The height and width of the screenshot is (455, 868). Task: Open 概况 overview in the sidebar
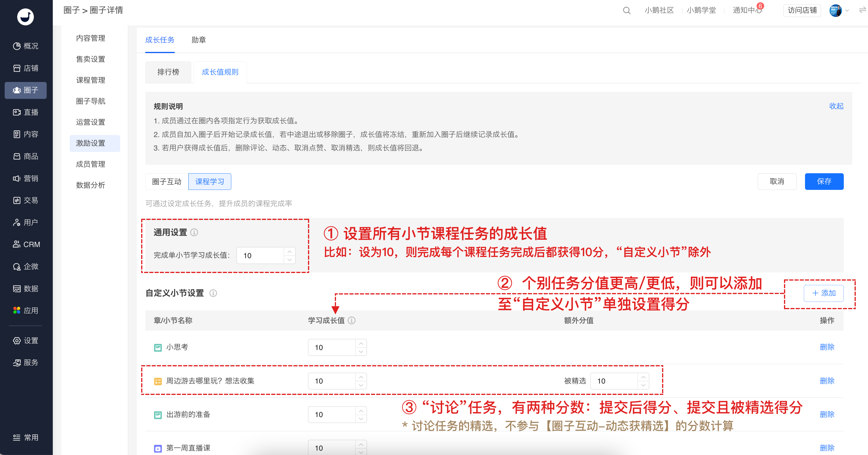pyautogui.click(x=26, y=46)
